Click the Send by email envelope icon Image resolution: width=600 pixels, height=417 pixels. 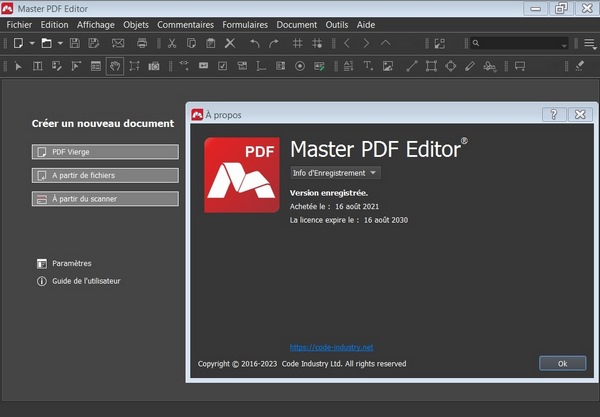[118, 43]
